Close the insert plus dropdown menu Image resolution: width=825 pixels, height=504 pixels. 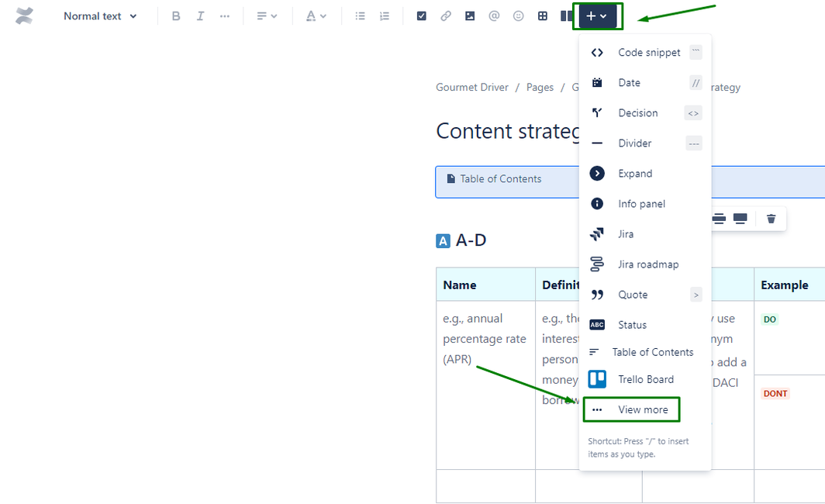597,16
